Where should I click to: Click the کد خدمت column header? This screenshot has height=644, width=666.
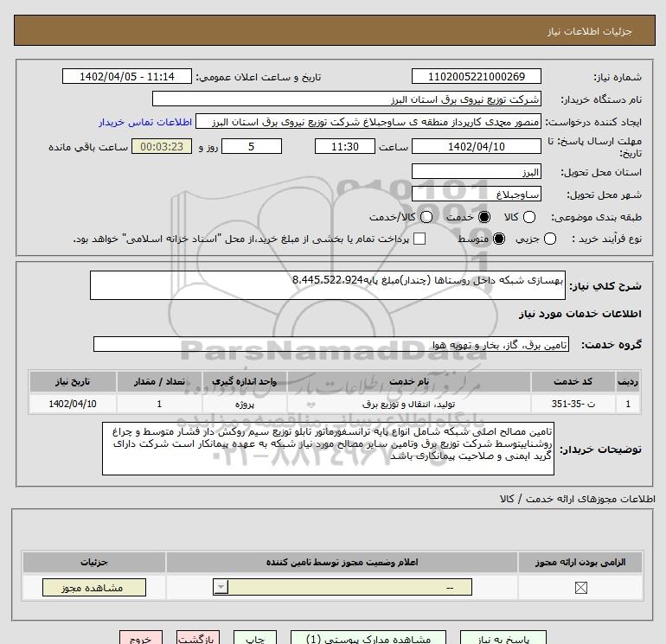pos(573,381)
